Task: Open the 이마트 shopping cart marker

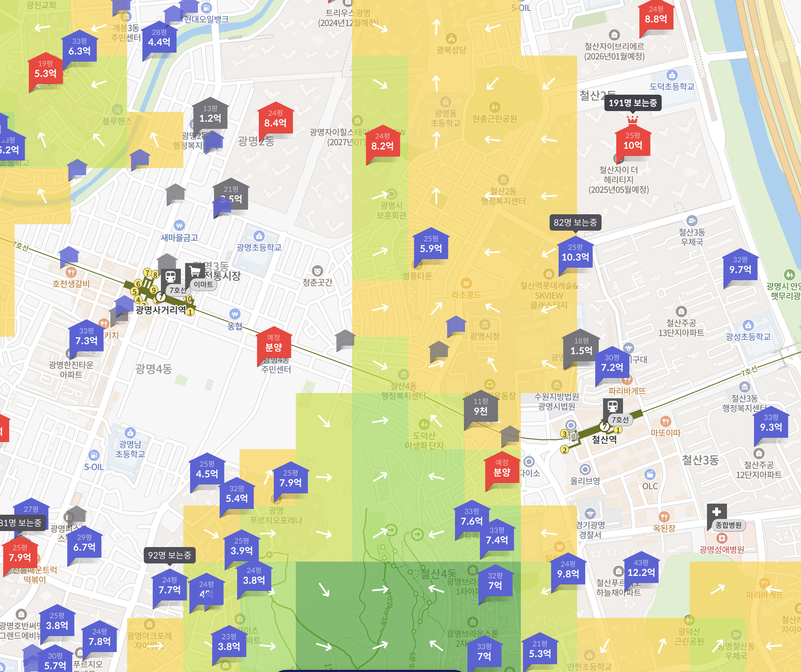Action: click(x=195, y=272)
